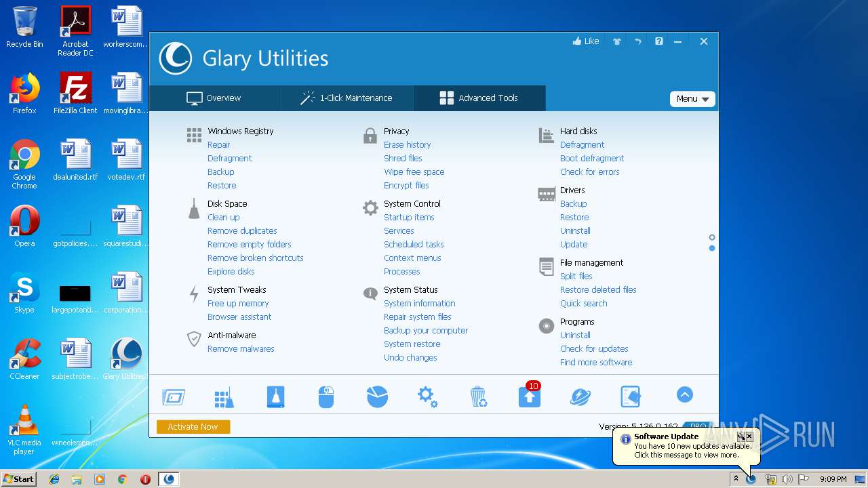Click the Encrypt files link
868x488 pixels.
(x=406, y=186)
